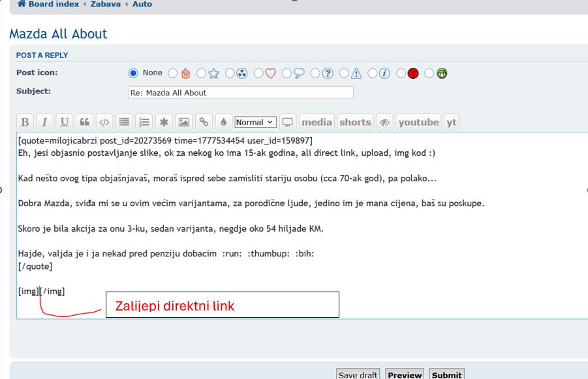Click the [/quote] closing tag line in the message
This screenshot has width=588, height=379.
[35, 266]
